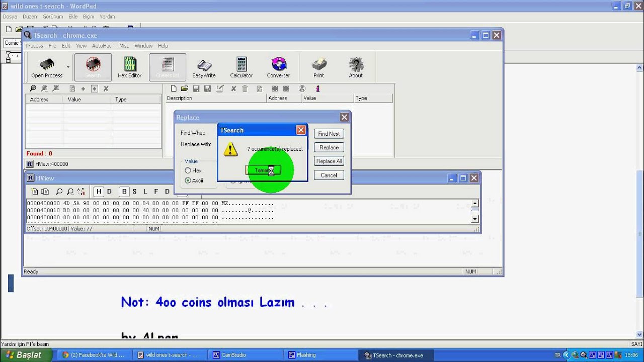644x362 pixels.
Task: Click the Replace button in Replace dialog
Action: pyautogui.click(x=329, y=147)
